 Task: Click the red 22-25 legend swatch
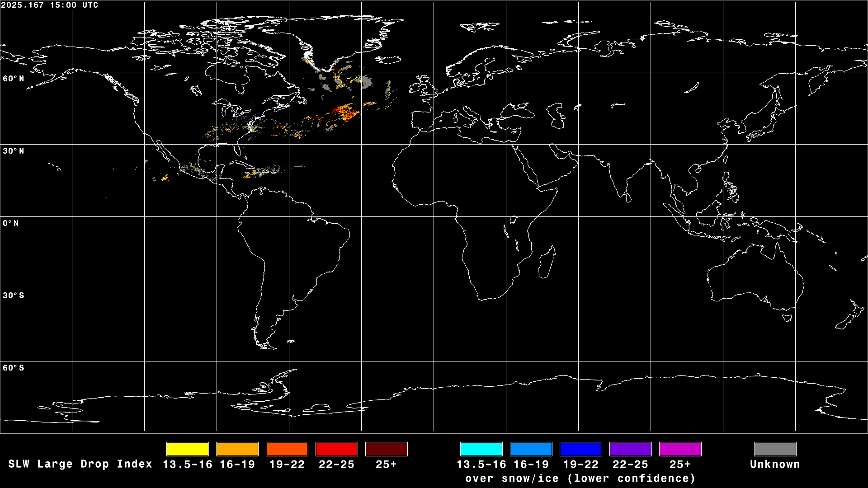coord(337,449)
